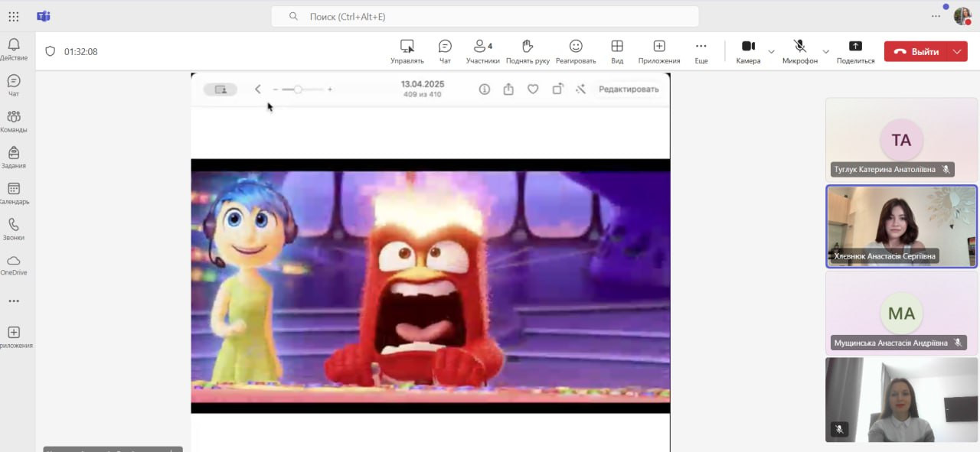
Task: Open the apps grid launcher
Action: [x=14, y=16]
